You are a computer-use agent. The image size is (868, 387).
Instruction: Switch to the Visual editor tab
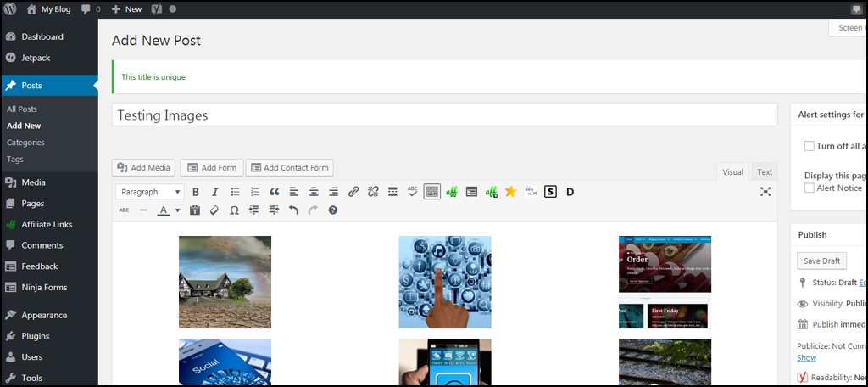coord(733,172)
